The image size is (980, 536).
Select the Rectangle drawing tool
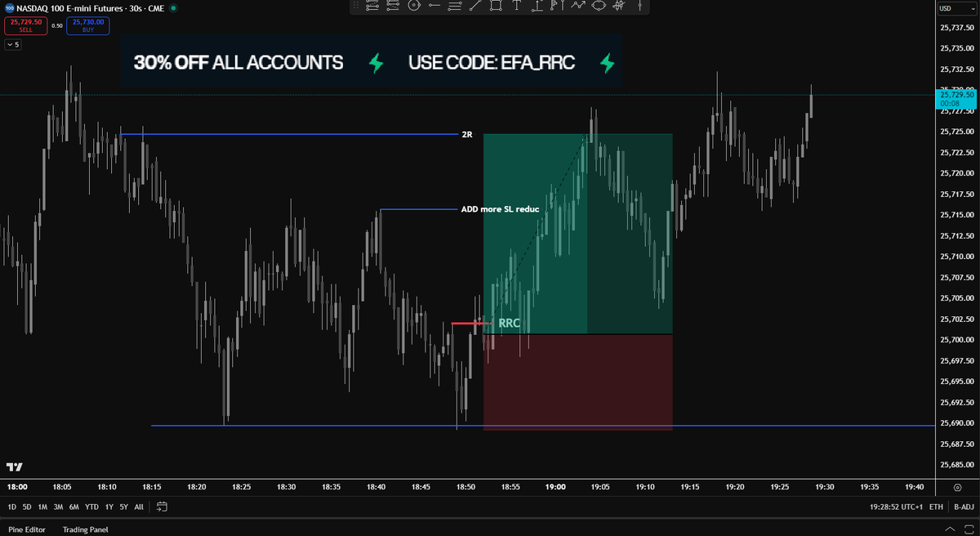496,6
